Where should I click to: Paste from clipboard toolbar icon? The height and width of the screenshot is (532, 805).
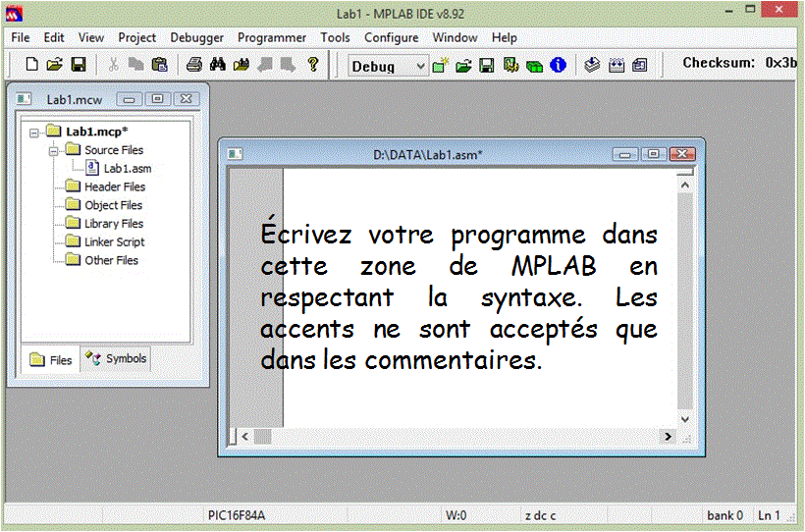[160, 64]
